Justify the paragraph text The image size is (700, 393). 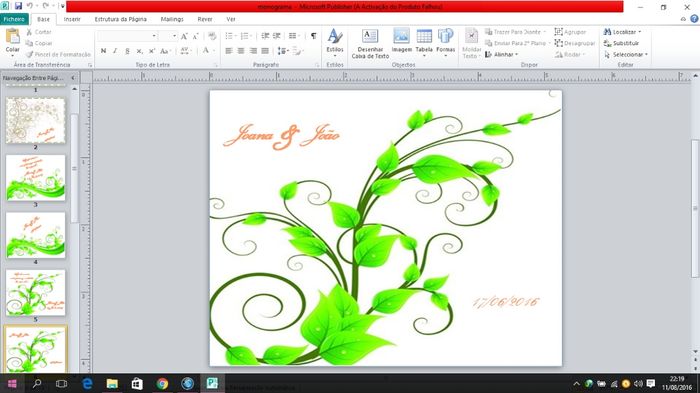click(x=265, y=51)
